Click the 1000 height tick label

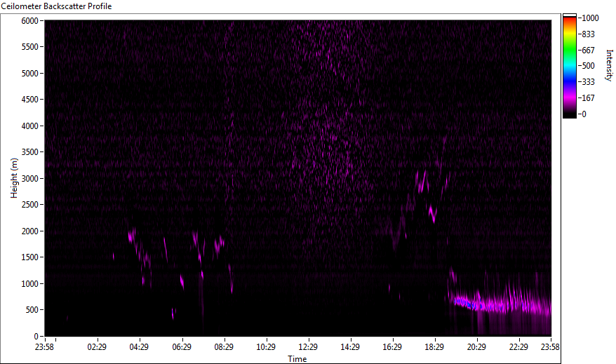[30, 284]
